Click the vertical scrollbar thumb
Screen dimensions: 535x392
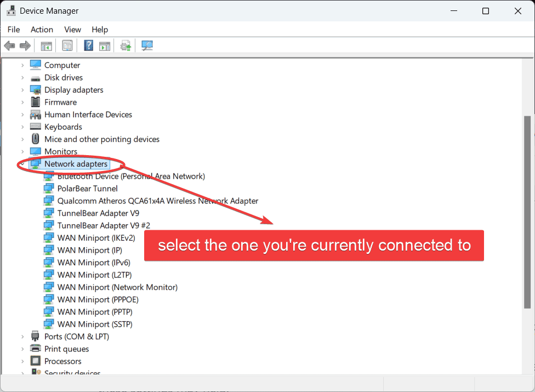tap(527, 212)
